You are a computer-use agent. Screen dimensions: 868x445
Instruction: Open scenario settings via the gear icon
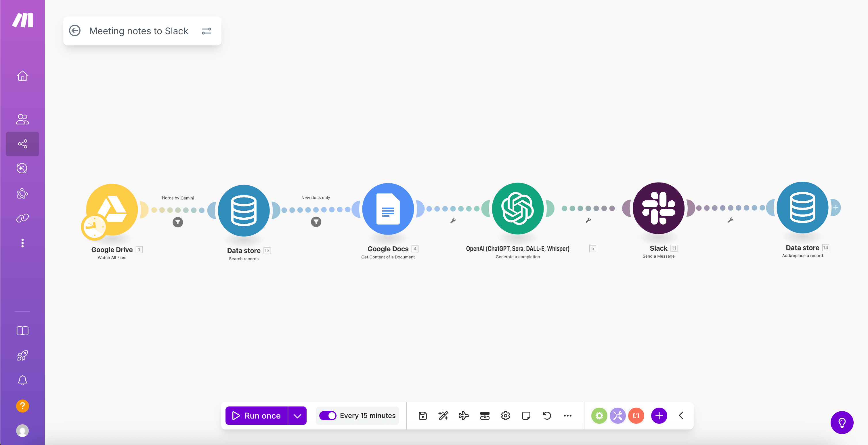(505, 415)
